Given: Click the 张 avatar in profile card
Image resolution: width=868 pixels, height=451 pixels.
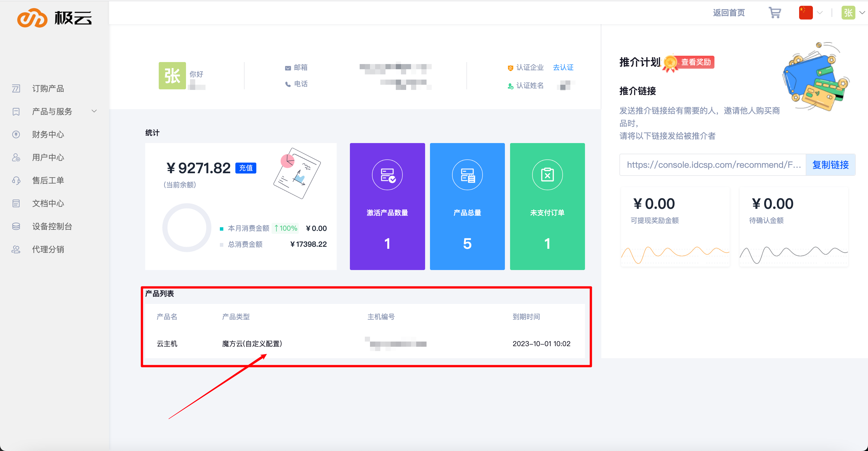Looking at the screenshot, I should pyautogui.click(x=172, y=76).
